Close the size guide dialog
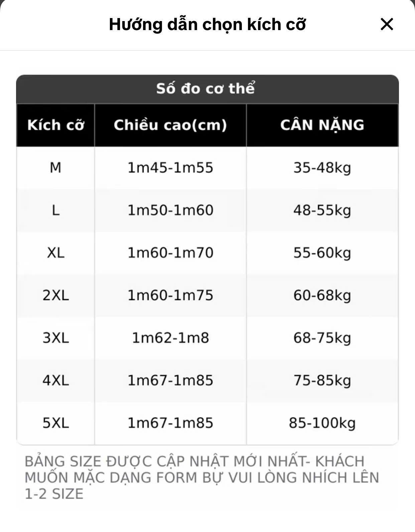The height and width of the screenshot is (532, 415). 387,24
